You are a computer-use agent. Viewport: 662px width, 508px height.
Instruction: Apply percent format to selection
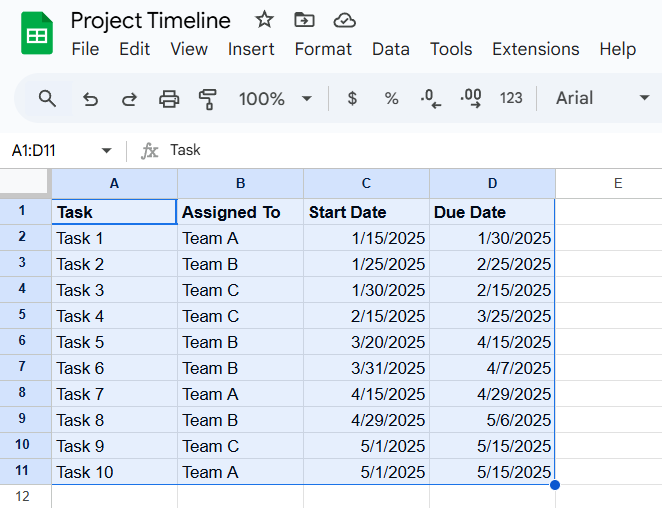pos(391,98)
